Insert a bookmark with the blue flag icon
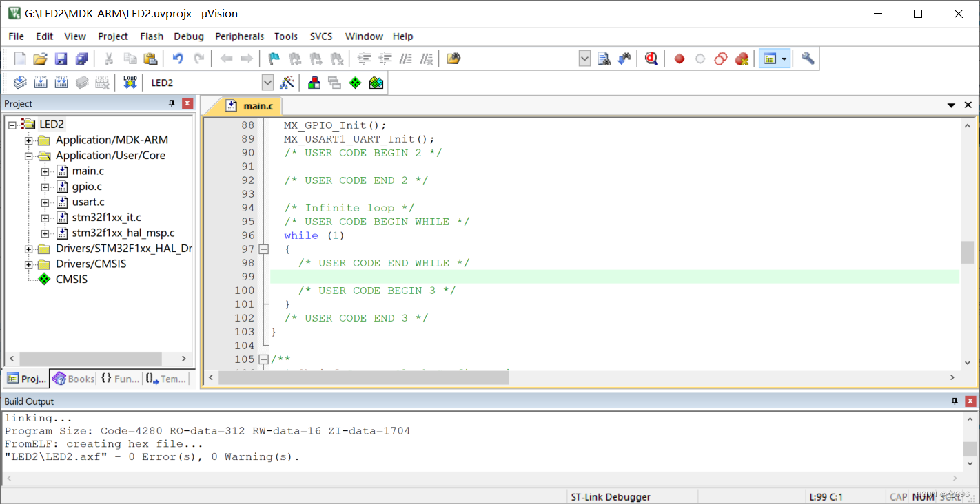Viewport: 980px width, 504px height. coord(274,59)
